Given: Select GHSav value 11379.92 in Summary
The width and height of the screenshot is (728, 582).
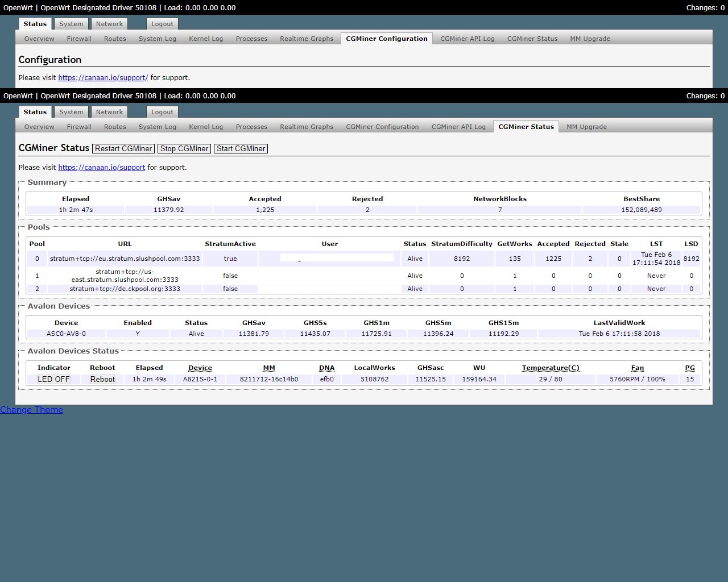Looking at the screenshot, I should coord(169,210).
